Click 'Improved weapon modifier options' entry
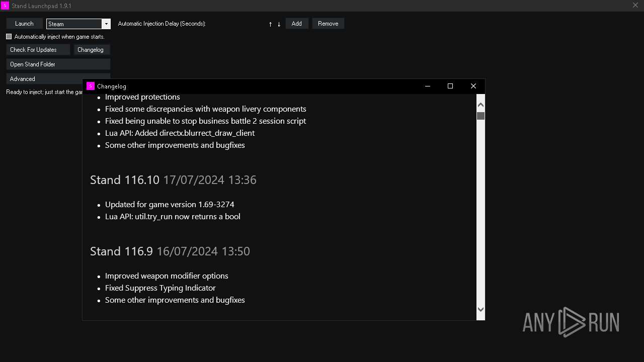The height and width of the screenshot is (362, 644). 167,276
